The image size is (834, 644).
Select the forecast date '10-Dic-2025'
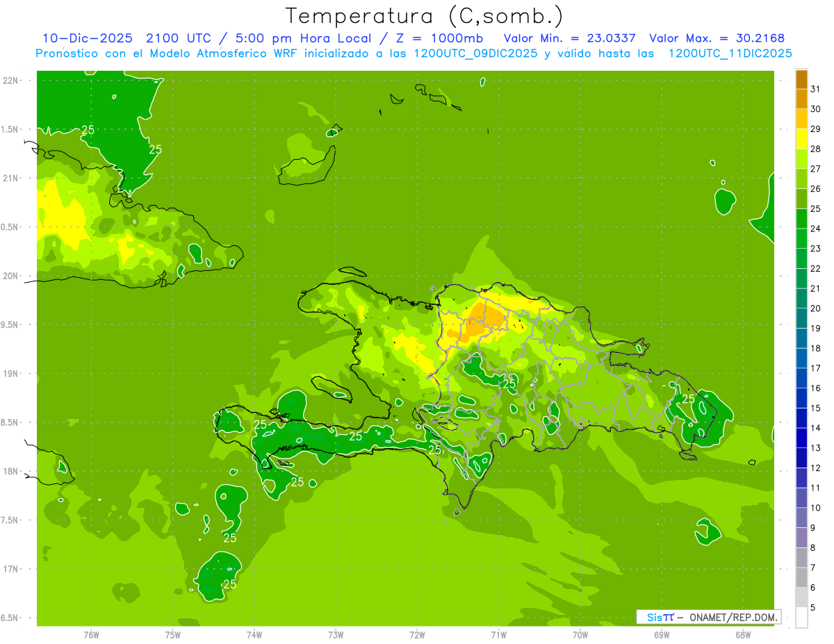87,38
